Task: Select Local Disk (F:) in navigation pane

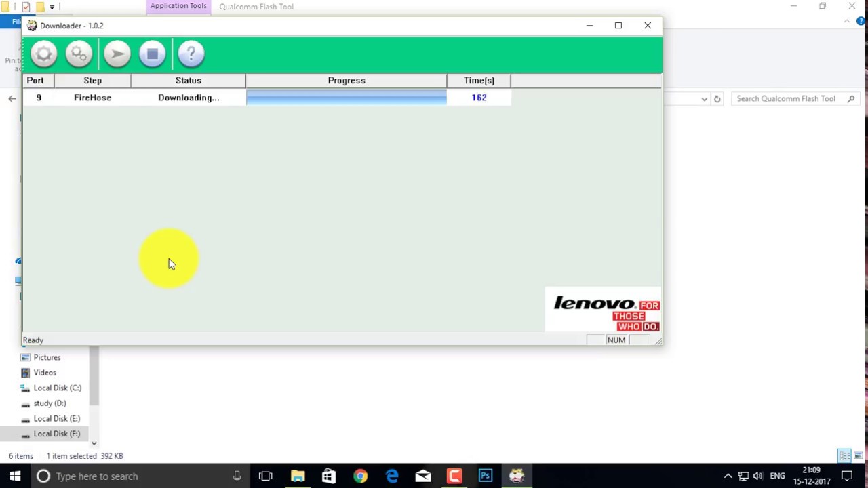Action: [56, 434]
